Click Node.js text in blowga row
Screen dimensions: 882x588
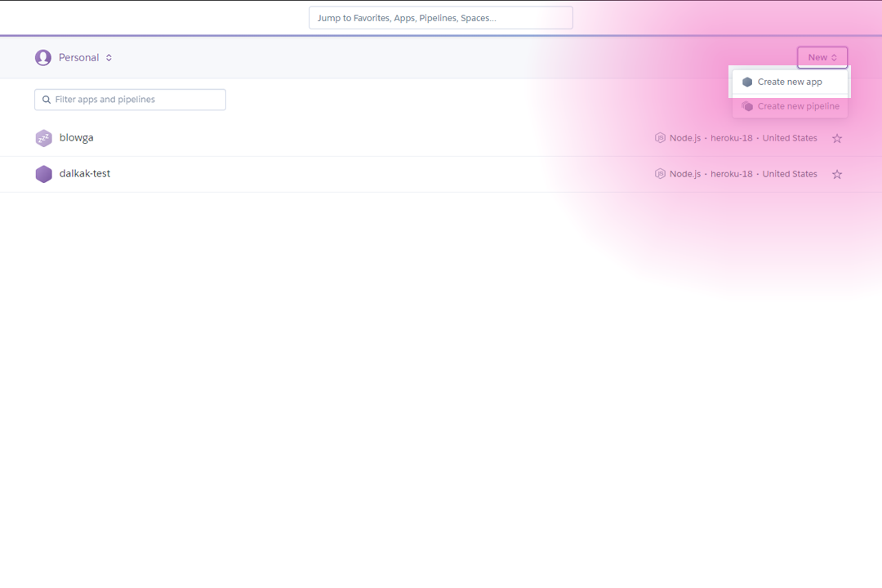click(x=685, y=138)
